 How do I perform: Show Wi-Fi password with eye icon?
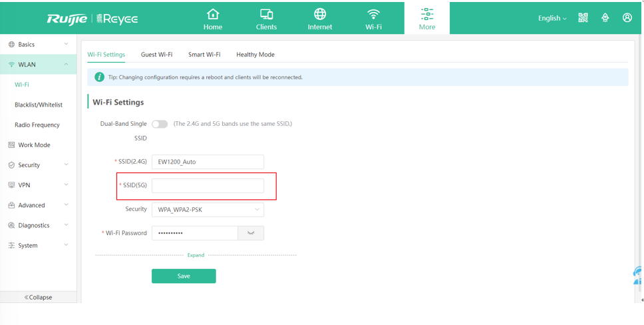pyautogui.click(x=251, y=233)
